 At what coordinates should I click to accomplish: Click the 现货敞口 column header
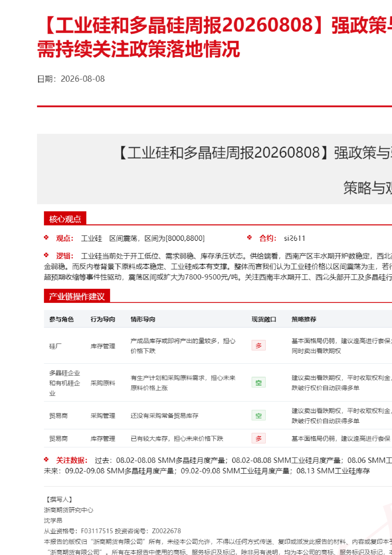264,319
